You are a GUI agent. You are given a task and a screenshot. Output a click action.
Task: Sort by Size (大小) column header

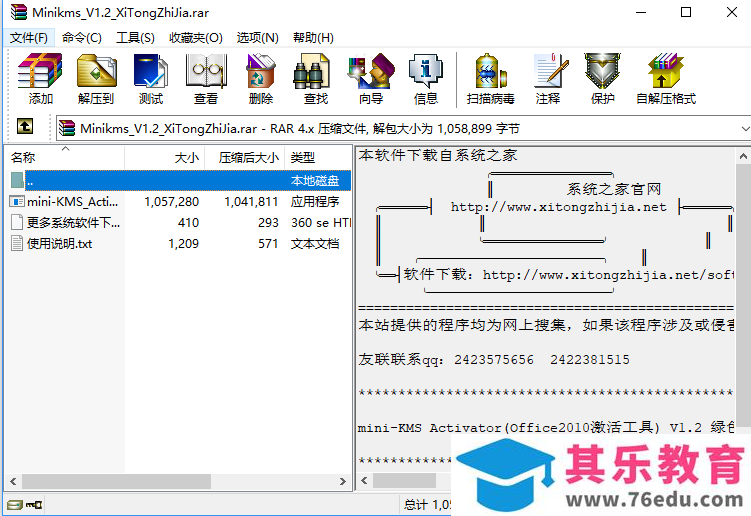click(165, 157)
